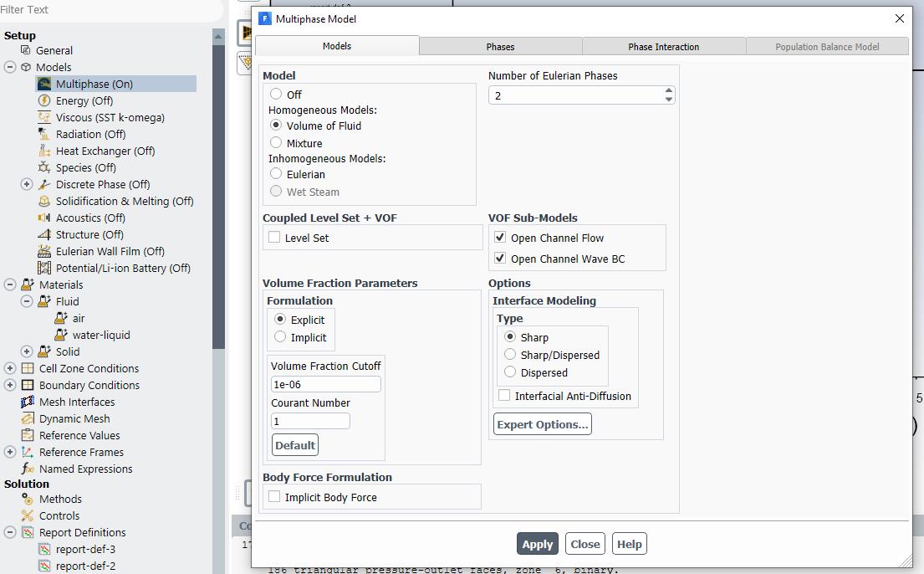924x574 pixels.
Task: Select the Off model radio button
Action: 276,94
